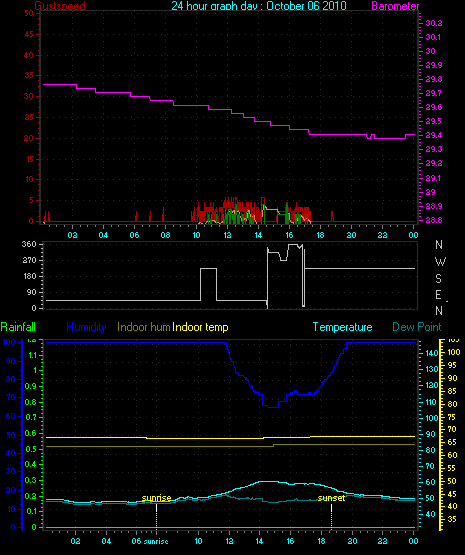Click the 30.2 barometer scale value
The height and width of the screenshot is (555, 465).
pos(434,23)
